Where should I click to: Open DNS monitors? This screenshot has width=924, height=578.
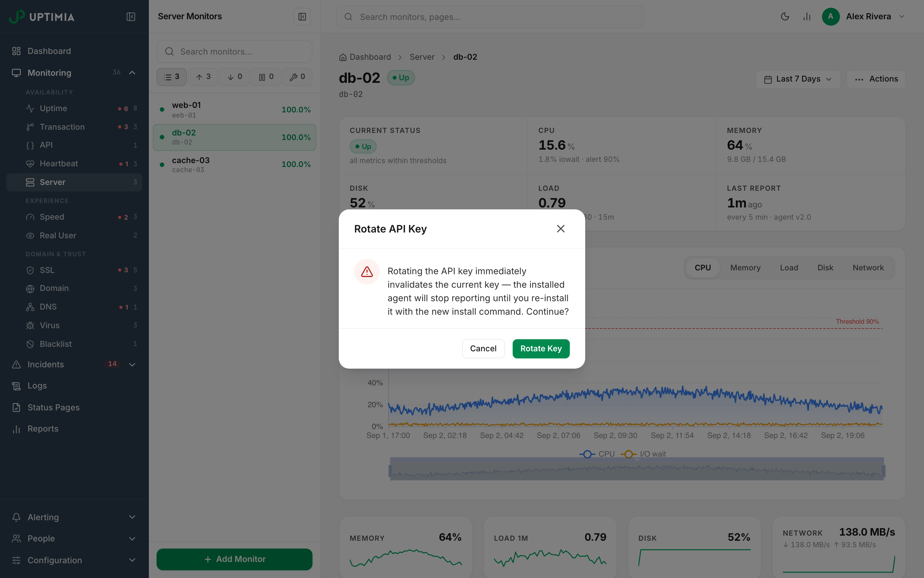point(74,307)
